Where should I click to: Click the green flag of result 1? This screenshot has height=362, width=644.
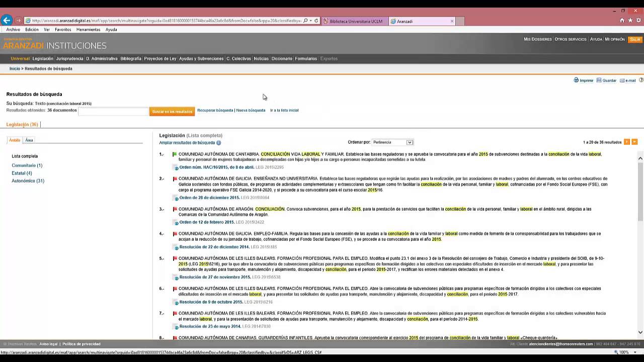pos(175,154)
